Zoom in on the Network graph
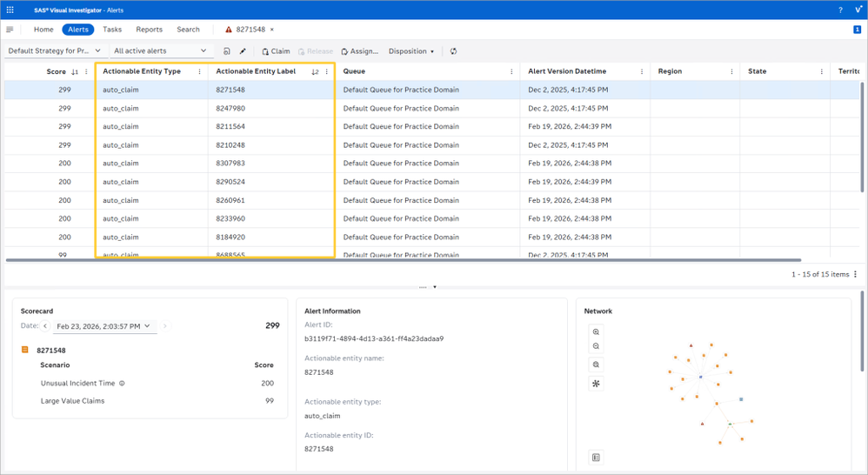Screen dimensions: 868x475 pyautogui.click(x=596, y=331)
